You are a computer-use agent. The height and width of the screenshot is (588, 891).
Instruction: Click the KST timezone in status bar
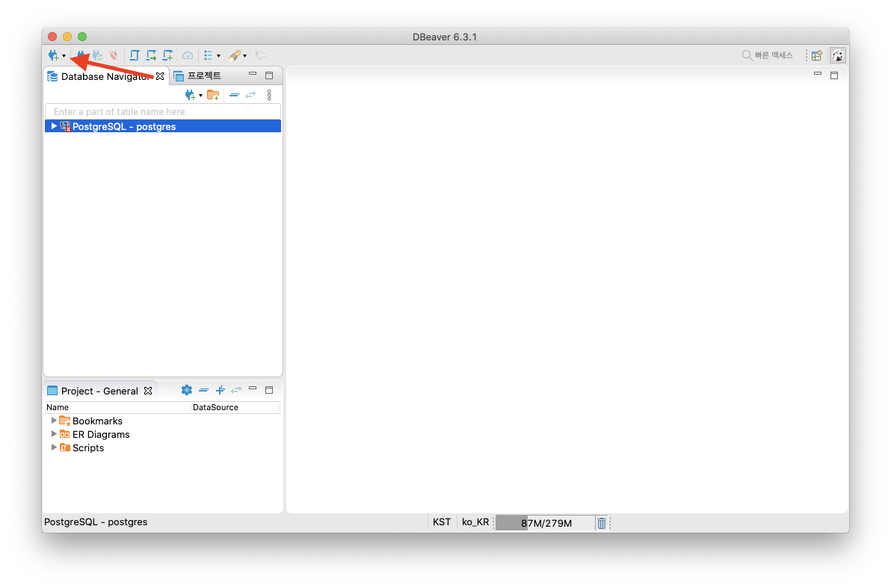coord(442,522)
